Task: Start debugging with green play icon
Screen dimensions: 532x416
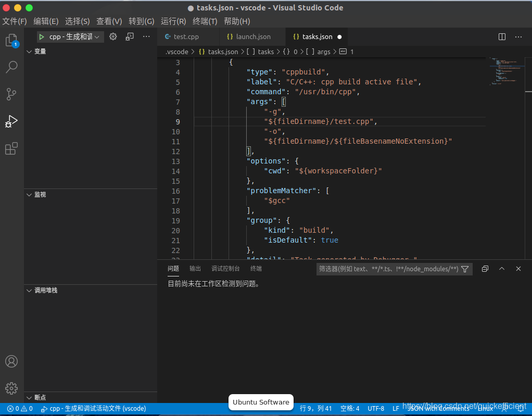Action: pyautogui.click(x=42, y=36)
